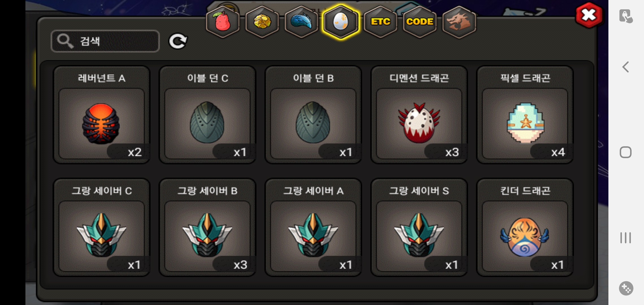Image resolution: width=644 pixels, height=305 pixels.
Task: Select the highlighted egg tab
Action: [x=341, y=22]
